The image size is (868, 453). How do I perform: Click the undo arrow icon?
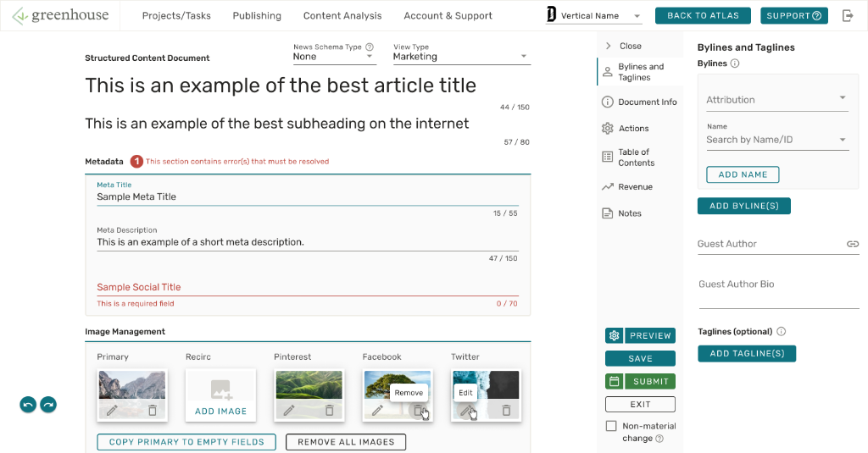[28, 405]
